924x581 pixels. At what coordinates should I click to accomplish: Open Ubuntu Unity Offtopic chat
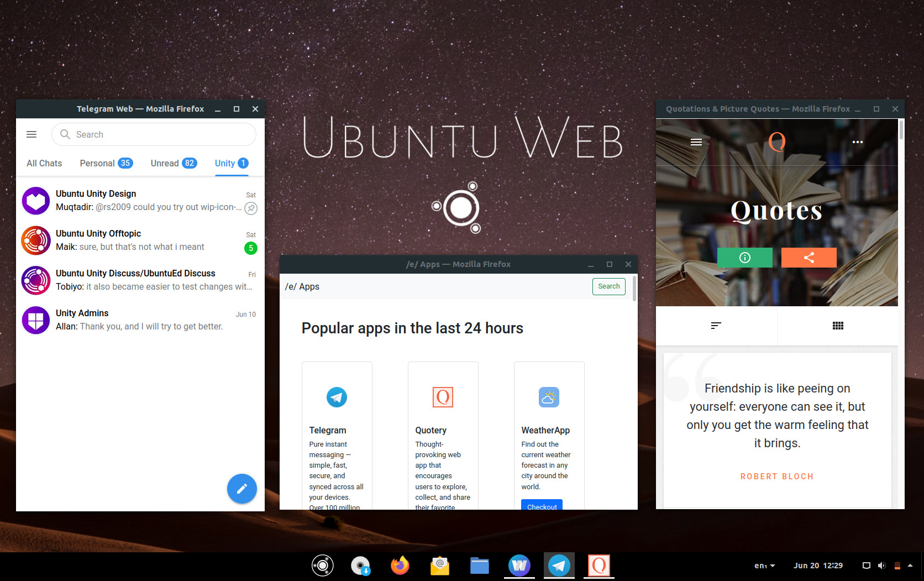tap(140, 240)
